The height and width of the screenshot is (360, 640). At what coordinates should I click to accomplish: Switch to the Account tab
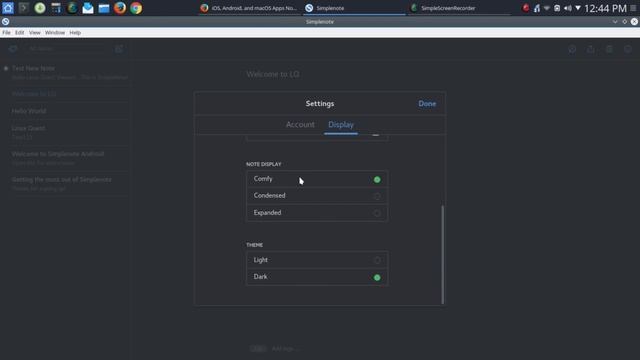coord(300,124)
